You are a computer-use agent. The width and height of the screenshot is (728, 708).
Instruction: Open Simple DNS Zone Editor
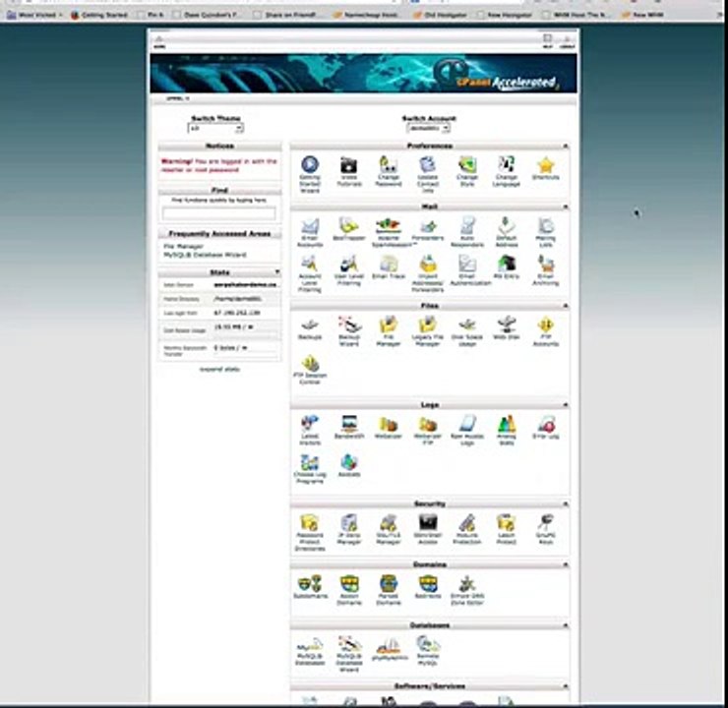point(467,584)
